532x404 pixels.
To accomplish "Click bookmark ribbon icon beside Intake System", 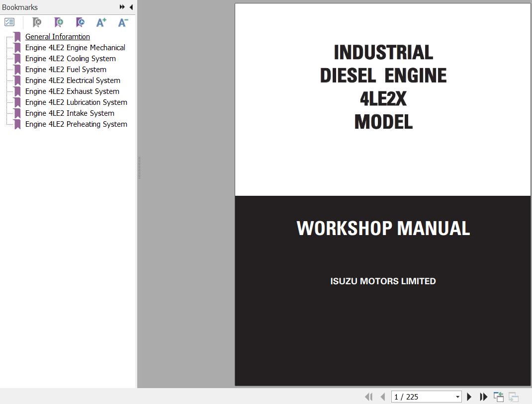I will coord(17,113).
